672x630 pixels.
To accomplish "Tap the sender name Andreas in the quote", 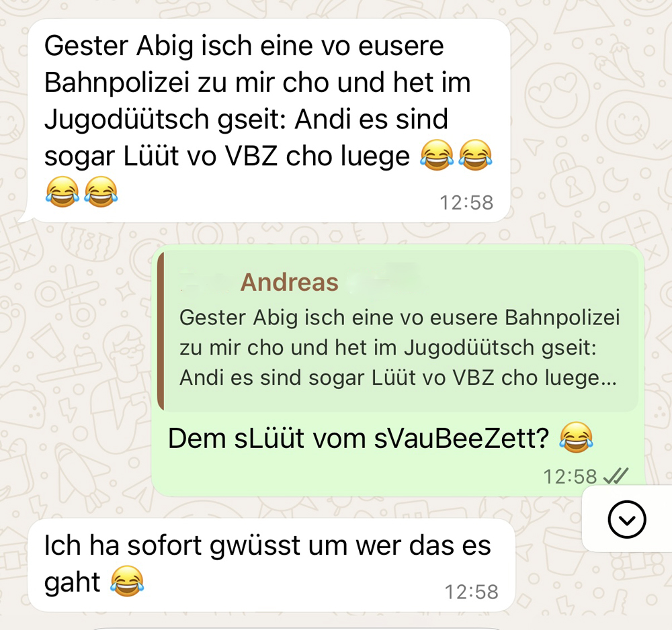I will click(x=289, y=283).
